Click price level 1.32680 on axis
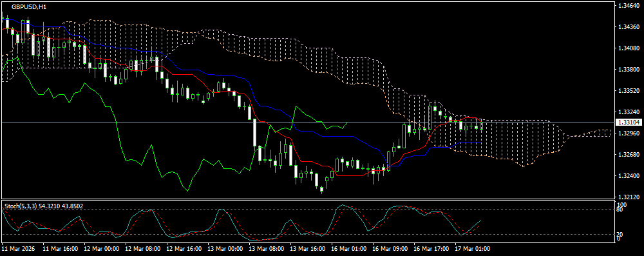The height and width of the screenshot is (256, 644). (629, 155)
